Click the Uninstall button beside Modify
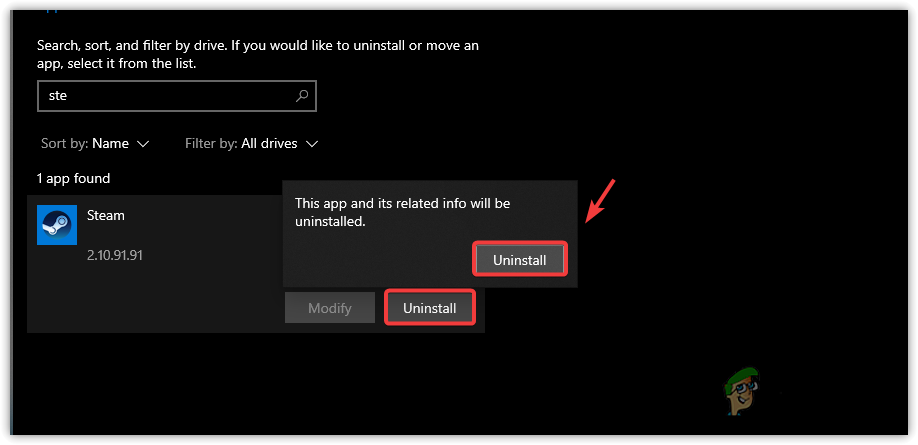 click(430, 308)
